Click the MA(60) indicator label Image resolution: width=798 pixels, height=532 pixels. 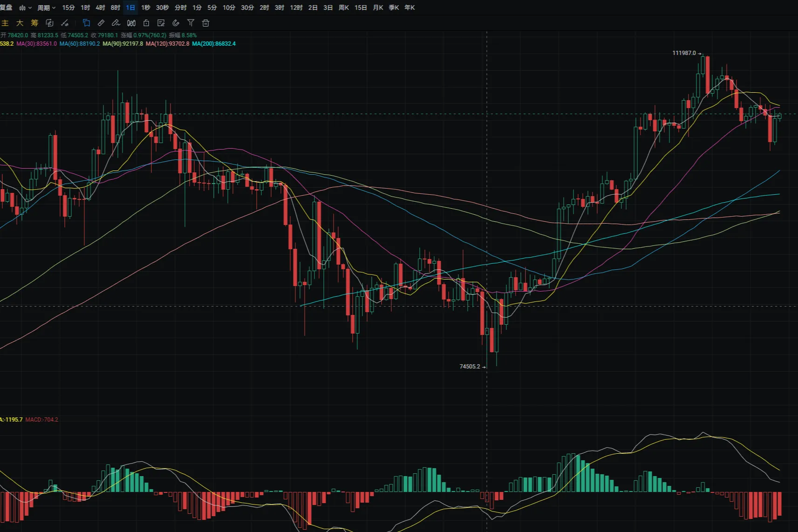pos(80,44)
